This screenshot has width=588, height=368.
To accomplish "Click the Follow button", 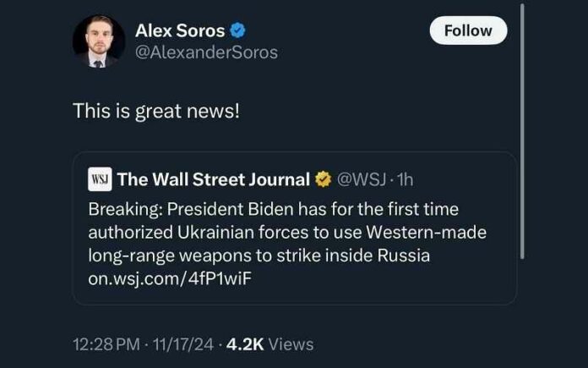I will [468, 30].
